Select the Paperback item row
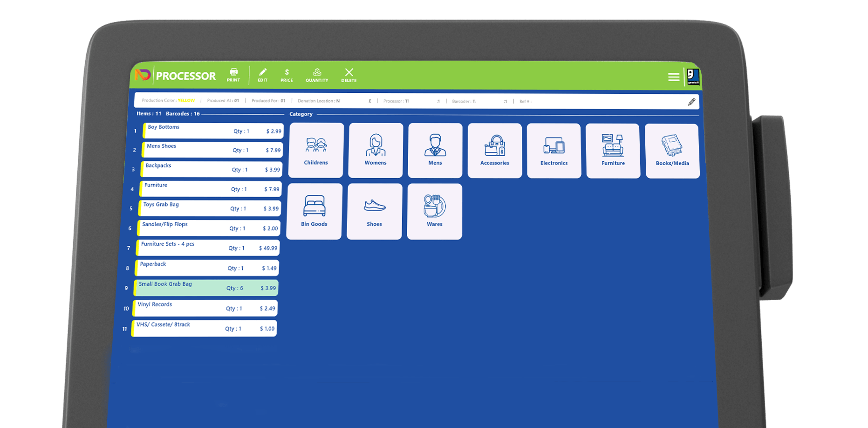 click(207, 268)
